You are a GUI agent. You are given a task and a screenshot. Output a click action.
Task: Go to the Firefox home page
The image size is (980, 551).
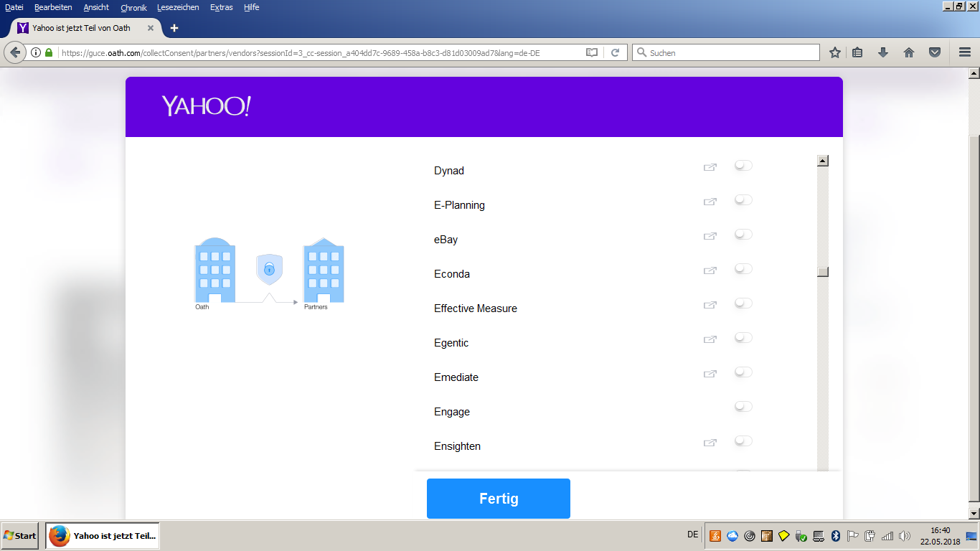pos(909,52)
